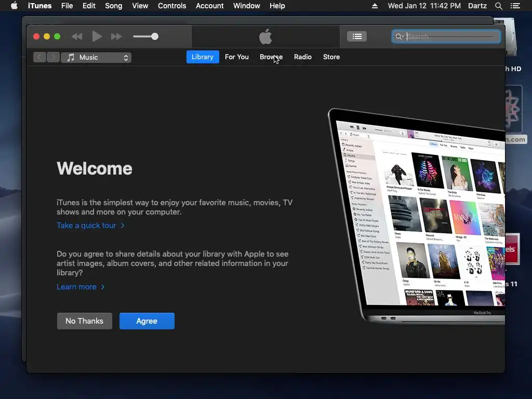The image size is (532, 399).
Task: Click the Previous track rewind button
Action: pos(77,37)
